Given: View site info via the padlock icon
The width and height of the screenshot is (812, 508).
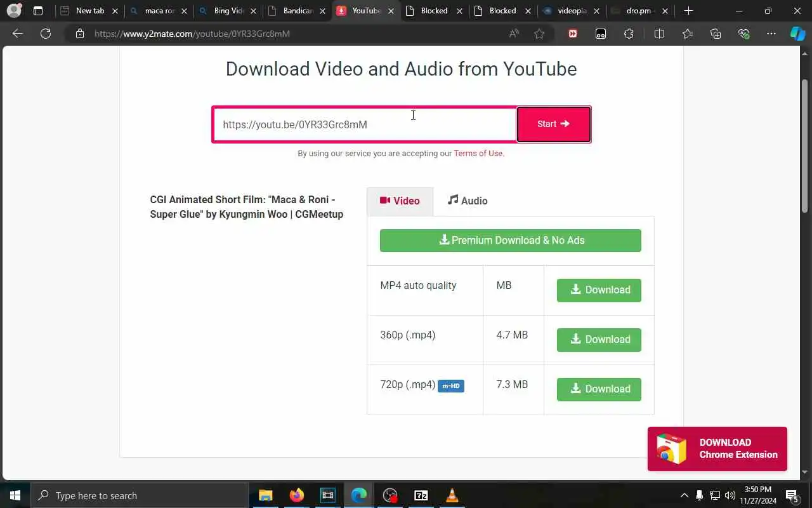Looking at the screenshot, I should pyautogui.click(x=80, y=34).
